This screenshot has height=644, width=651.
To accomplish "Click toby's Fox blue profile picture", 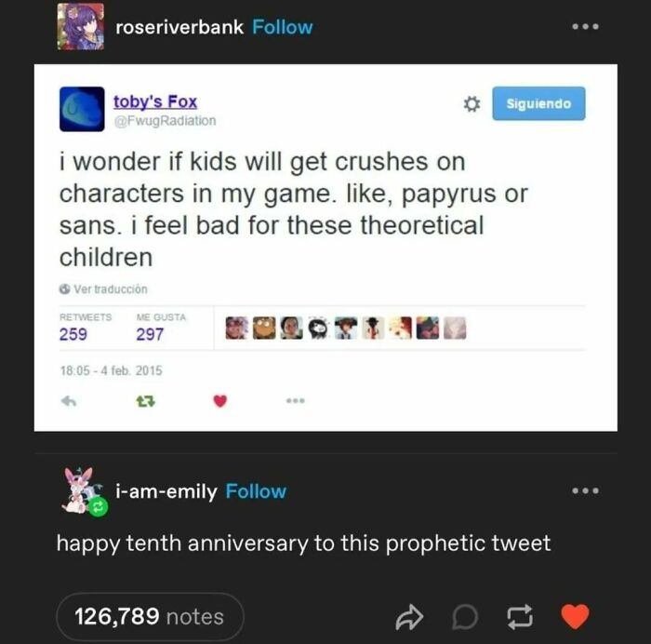I will (81, 108).
